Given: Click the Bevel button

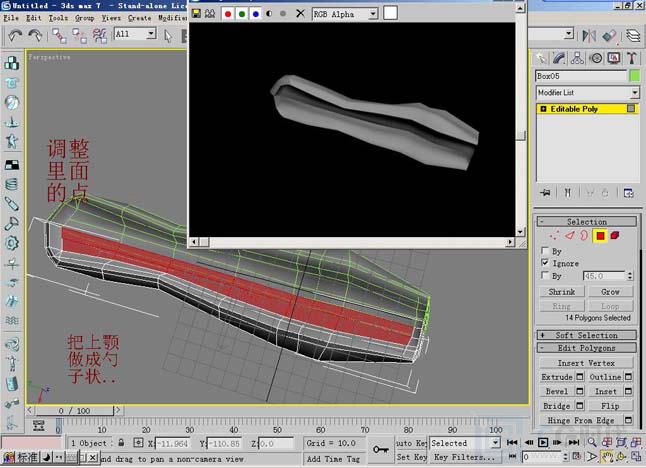Looking at the screenshot, I should coord(557,391).
